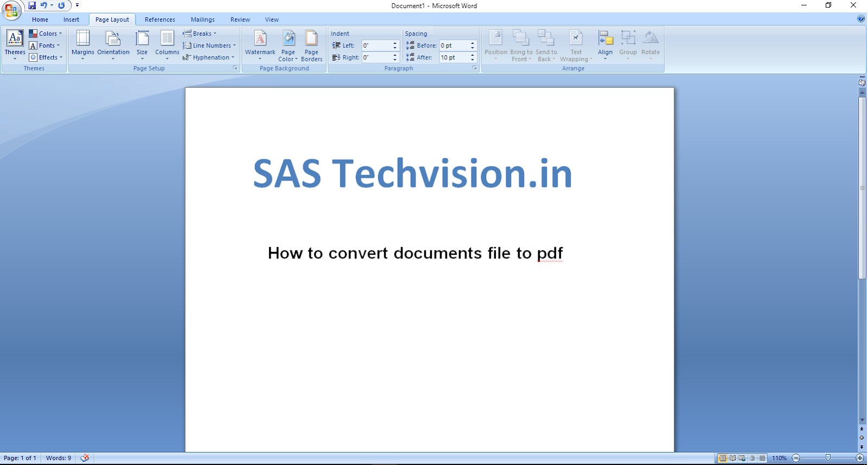Image resolution: width=868 pixels, height=465 pixels.
Task: Switch to Draft view
Action: tap(762, 458)
